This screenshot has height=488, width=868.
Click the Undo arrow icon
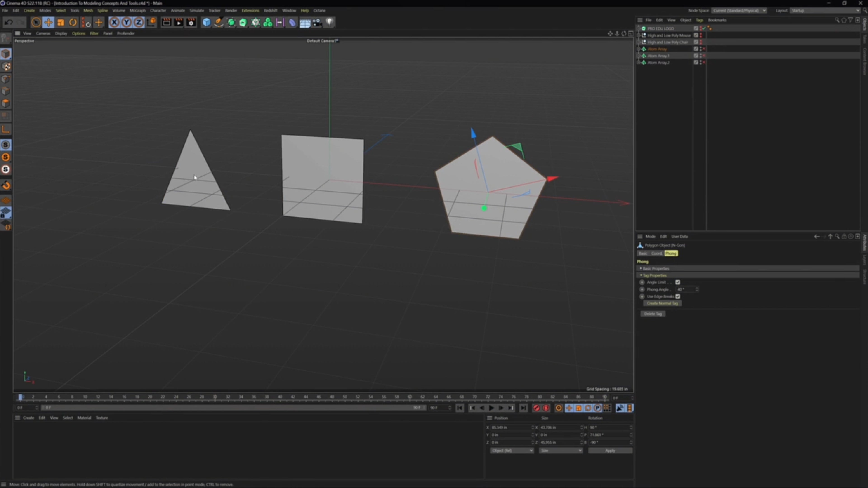pyautogui.click(x=9, y=23)
